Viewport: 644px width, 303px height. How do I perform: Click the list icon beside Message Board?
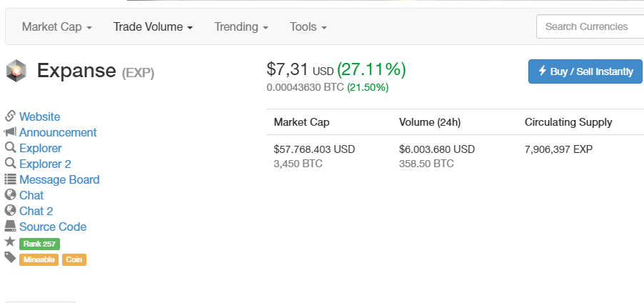10,179
